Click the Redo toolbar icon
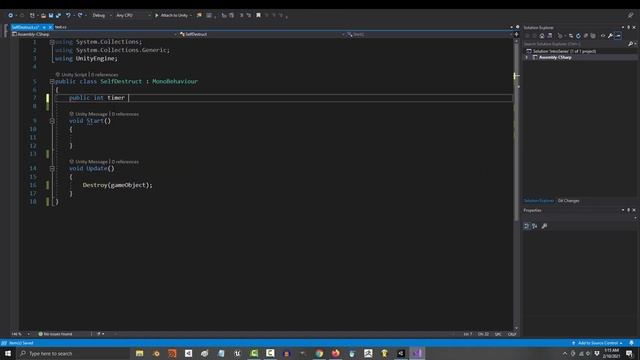 80,15
